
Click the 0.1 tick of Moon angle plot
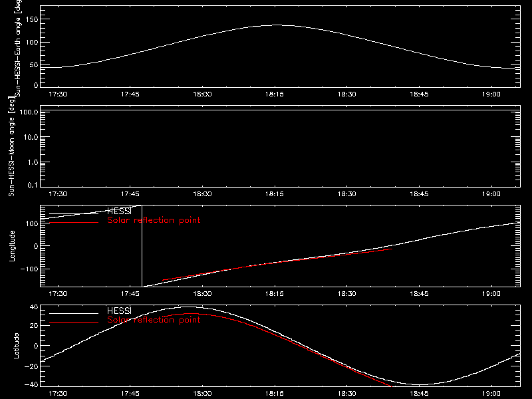(33, 186)
